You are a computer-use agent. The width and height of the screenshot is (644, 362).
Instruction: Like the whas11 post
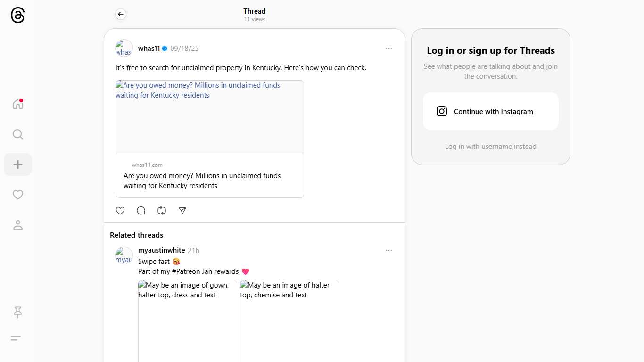click(120, 211)
